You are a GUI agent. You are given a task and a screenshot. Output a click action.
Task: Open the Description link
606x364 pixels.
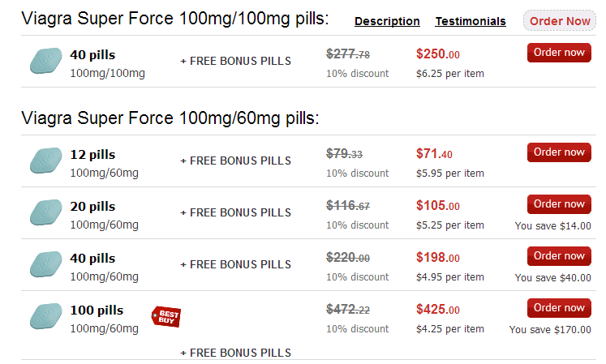387,21
